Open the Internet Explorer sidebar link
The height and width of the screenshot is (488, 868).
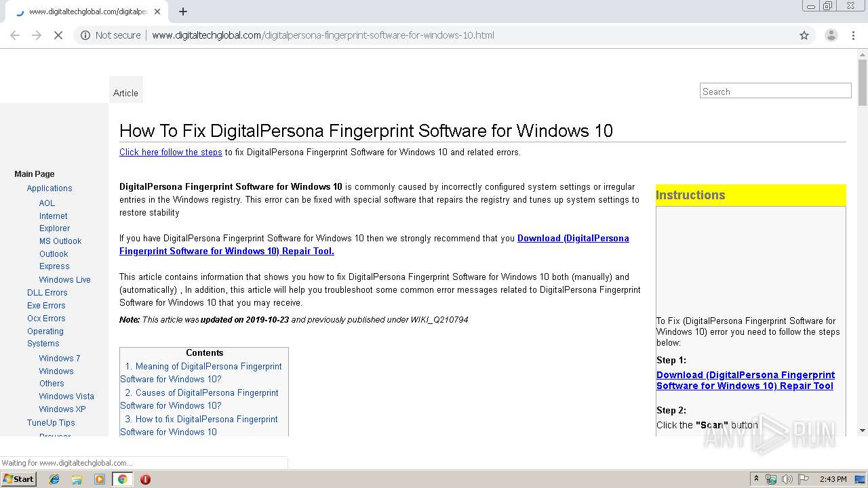tap(54, 222)
